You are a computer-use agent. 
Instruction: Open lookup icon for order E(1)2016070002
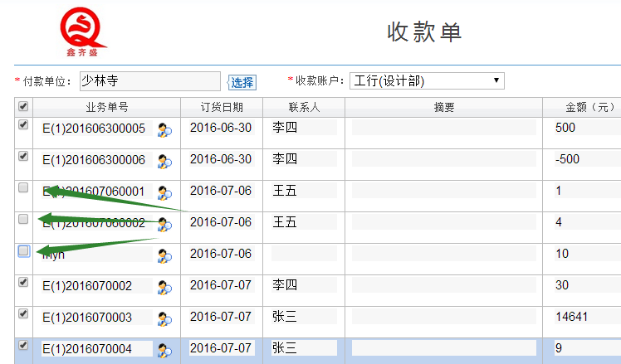click(164, 287)
